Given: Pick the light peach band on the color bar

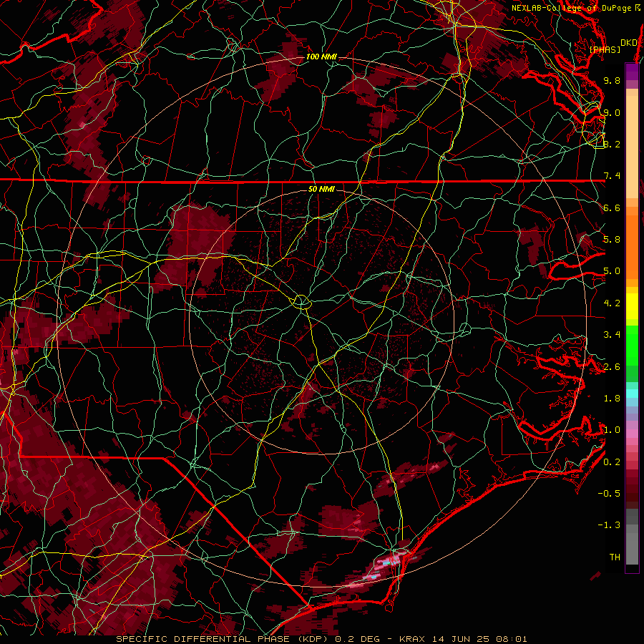Looking at the screenshot, I should (x=632, y=147).
